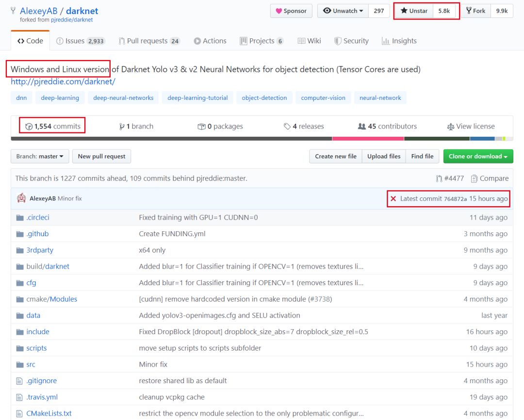Image resolution: width=524 pixels, height=420 pixels.
Task: Open the Minor fix latest commit message
Action: point(69,198)
